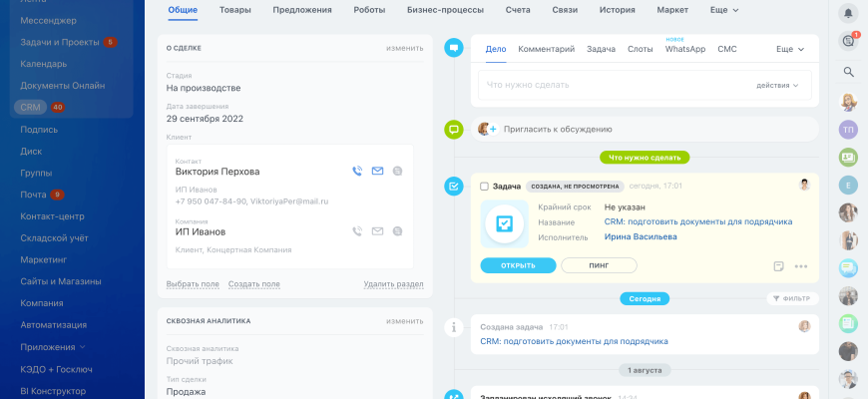Open chat icon beside company ИП Иванов
This screenshot has width=868, height=399.
coord(397,231)
